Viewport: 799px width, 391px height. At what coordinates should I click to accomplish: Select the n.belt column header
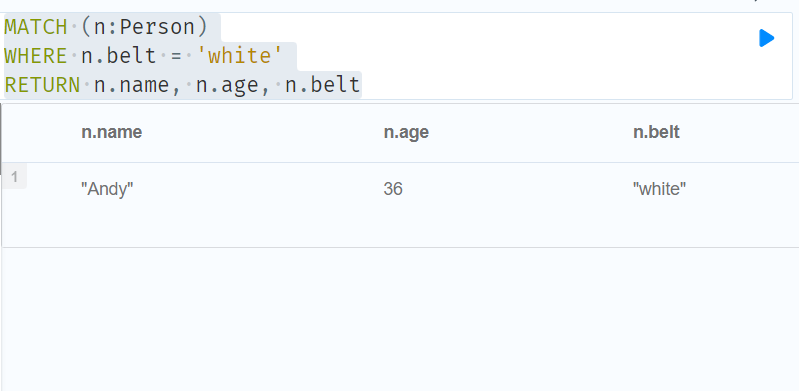point(656,132)
